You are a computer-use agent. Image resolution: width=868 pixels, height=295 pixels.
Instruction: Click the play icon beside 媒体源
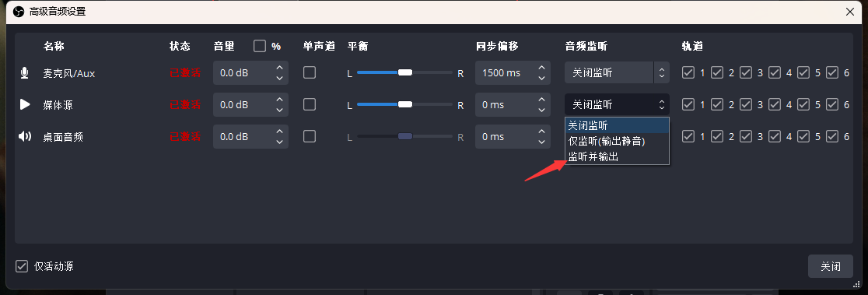[x=25, y=104]
